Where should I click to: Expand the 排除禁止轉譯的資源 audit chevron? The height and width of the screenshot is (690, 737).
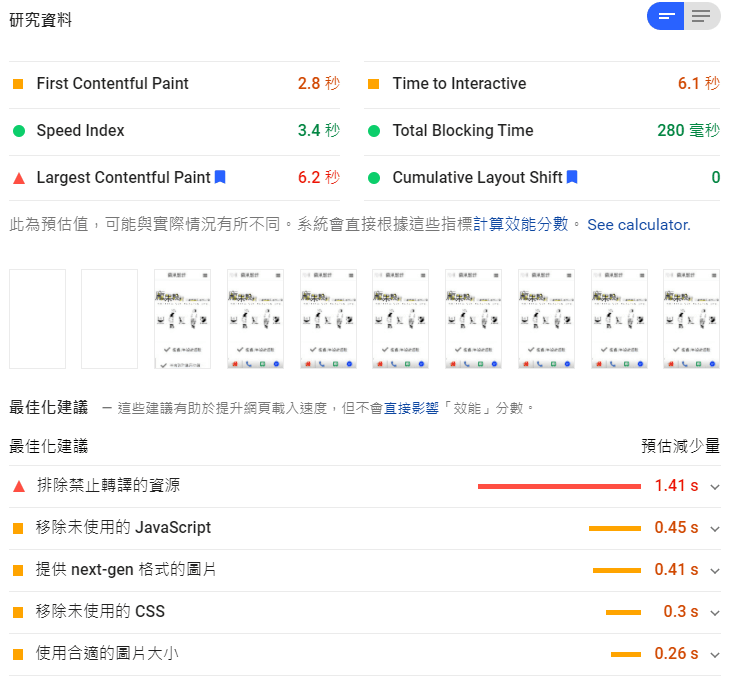(x=714, y=486)
